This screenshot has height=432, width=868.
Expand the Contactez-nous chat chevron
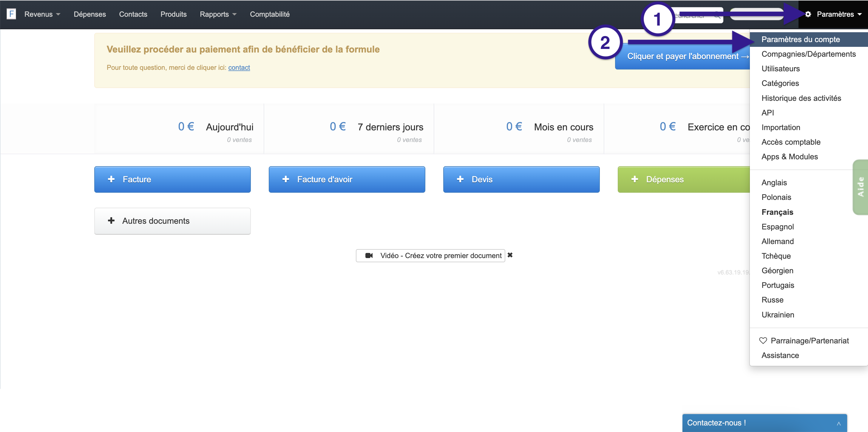tap(839, 424)
